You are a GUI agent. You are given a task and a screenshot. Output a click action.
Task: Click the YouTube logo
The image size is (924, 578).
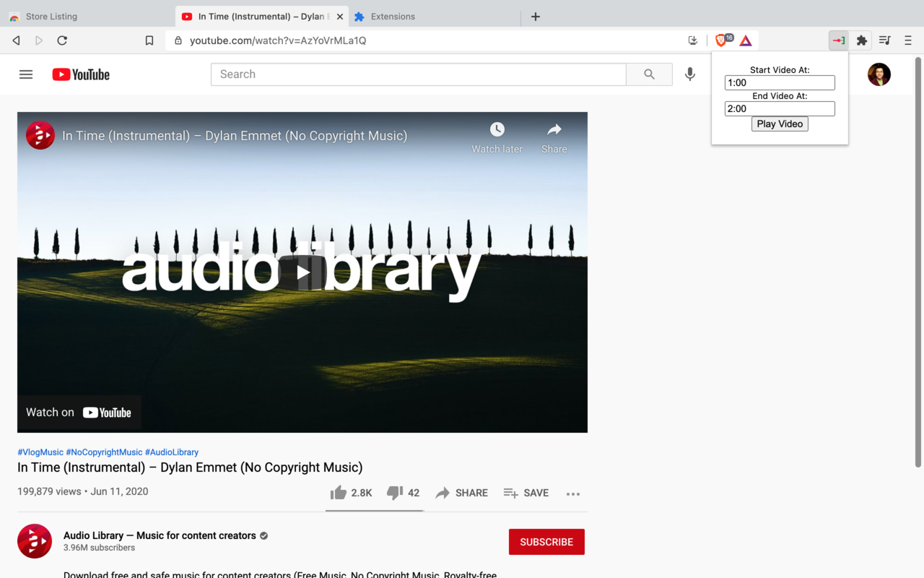click(x=79, y=74)
